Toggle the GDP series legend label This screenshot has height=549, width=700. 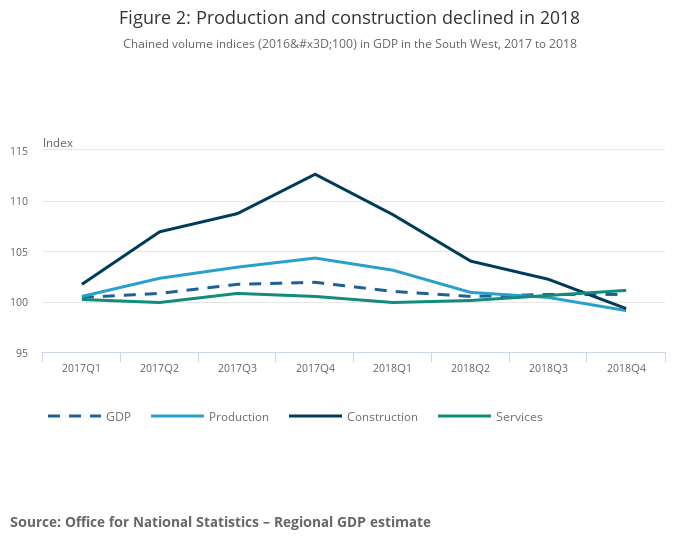tap(118, 416)
